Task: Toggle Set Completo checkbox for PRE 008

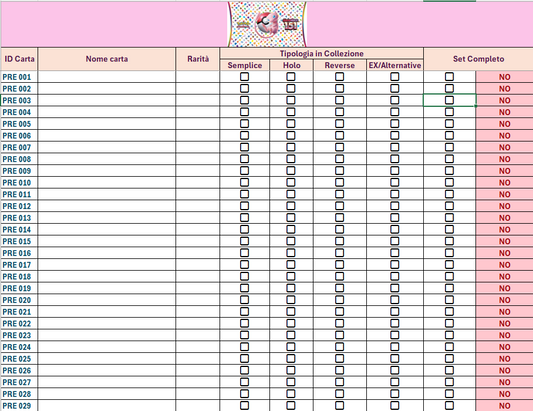Action: coord(449,159)
